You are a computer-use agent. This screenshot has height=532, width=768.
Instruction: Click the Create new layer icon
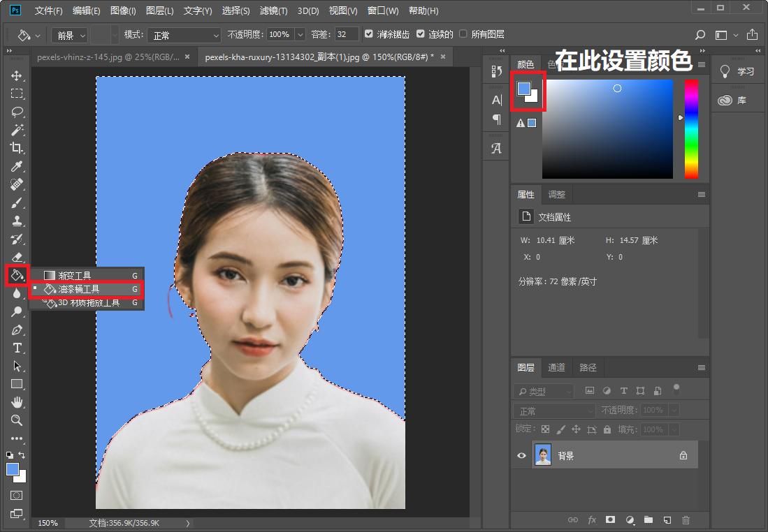tap(667, 519)
